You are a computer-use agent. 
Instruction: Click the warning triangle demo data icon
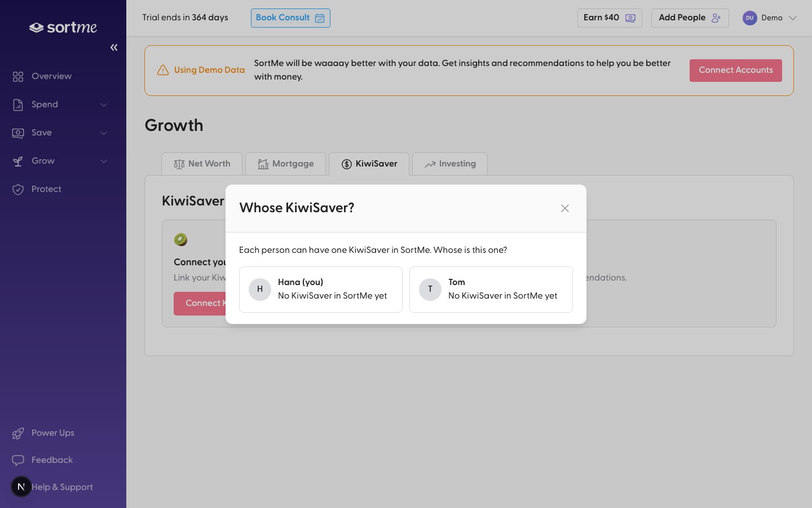click(163, 70)
